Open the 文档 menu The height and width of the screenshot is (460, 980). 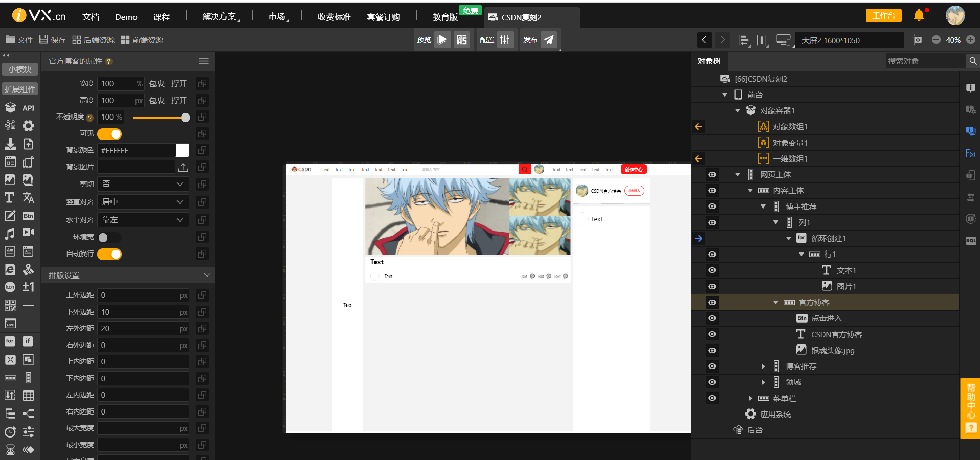(x=91, y=17)
